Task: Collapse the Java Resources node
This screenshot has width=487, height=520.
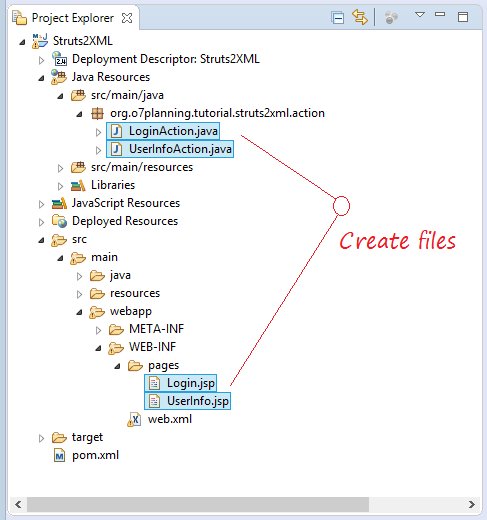Action: click(x=41, y=78)
